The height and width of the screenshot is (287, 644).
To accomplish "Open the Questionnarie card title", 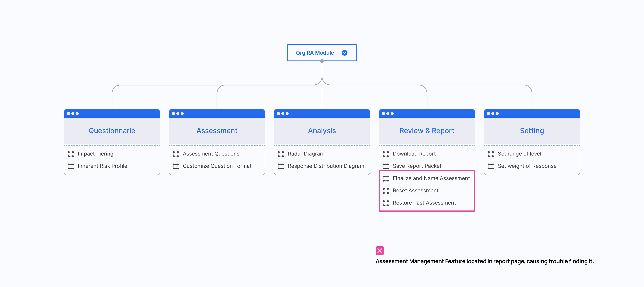I will click(x=112, y=131).
